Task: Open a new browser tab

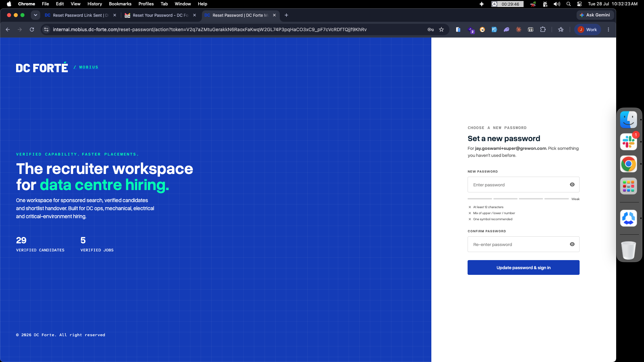Action: tap(286, 15)
